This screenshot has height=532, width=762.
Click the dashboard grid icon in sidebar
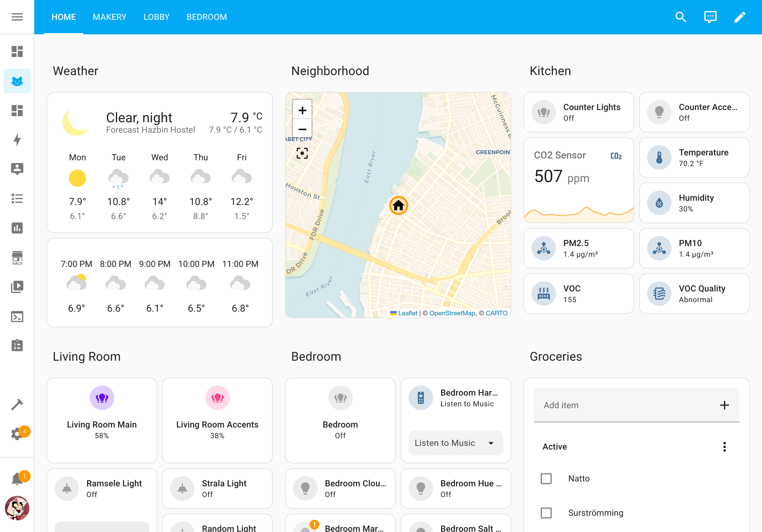click(x=17, y=52)
